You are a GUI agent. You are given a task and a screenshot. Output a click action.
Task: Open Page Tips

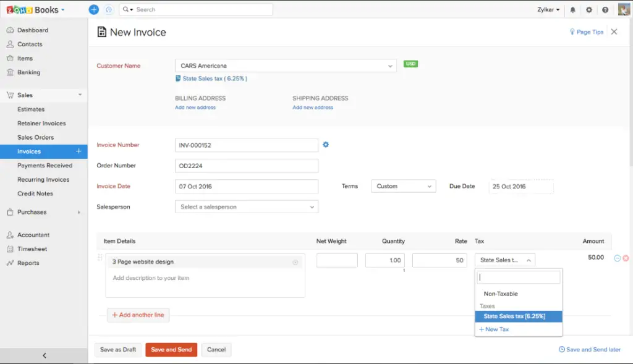[x=587, y=32]
